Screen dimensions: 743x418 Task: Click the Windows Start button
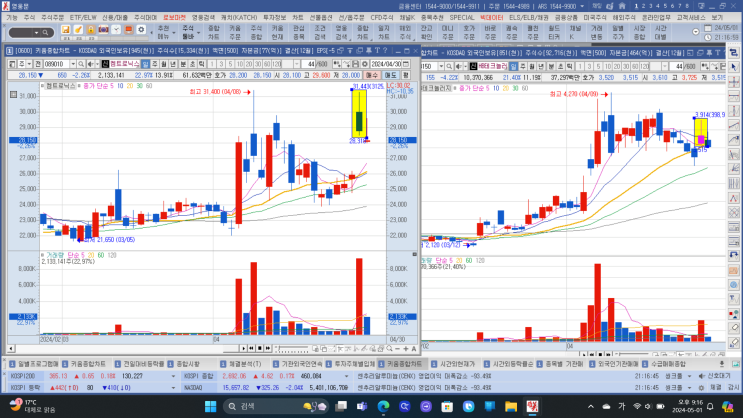[210, 406]
